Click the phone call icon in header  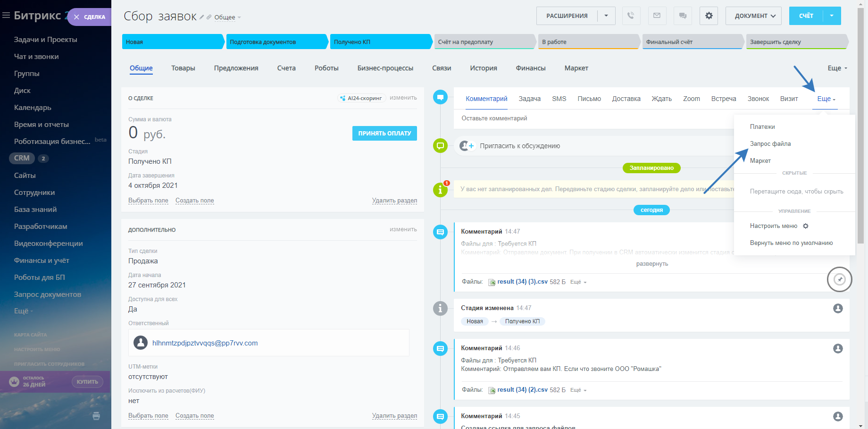(631, 16)
